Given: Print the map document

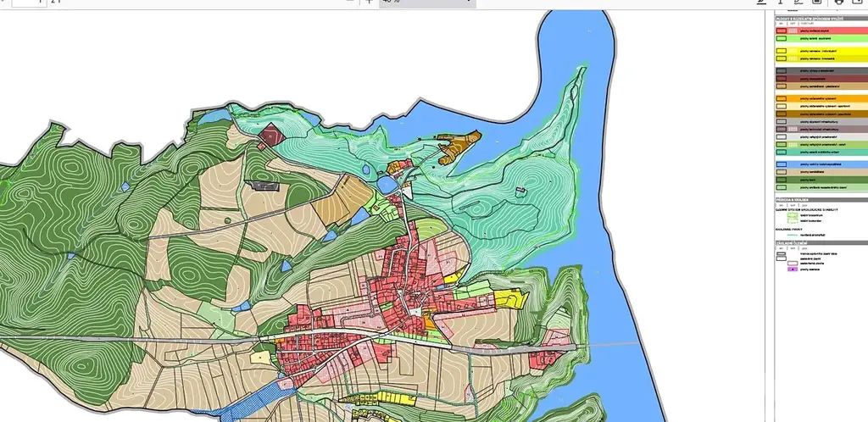Looking at the screenshot, I should pos(840,3).
